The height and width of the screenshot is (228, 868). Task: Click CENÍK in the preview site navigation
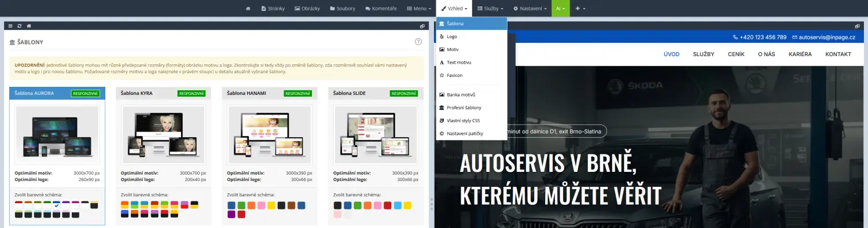click(736, 54)
